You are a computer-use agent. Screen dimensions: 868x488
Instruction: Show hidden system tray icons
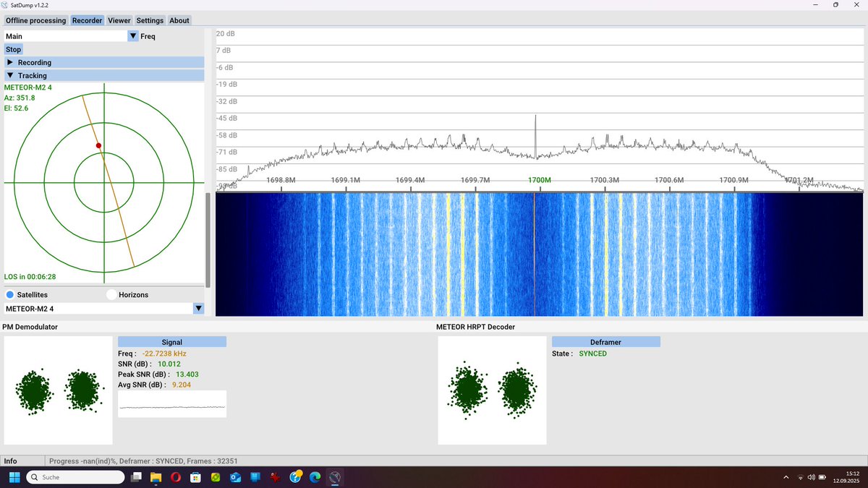coord(786,477)
